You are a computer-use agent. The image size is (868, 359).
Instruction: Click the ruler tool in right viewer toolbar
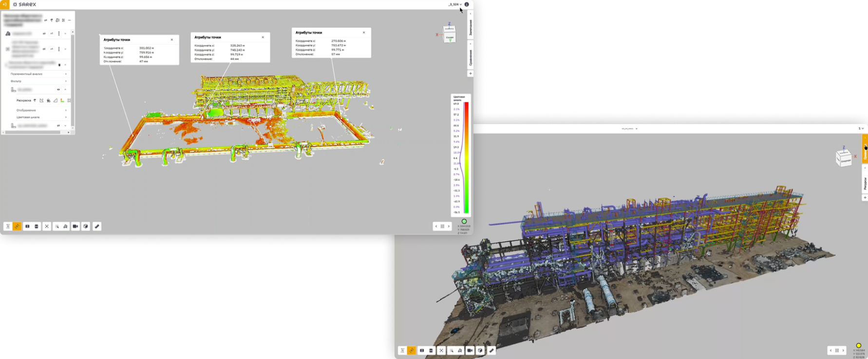click(491, 350)
